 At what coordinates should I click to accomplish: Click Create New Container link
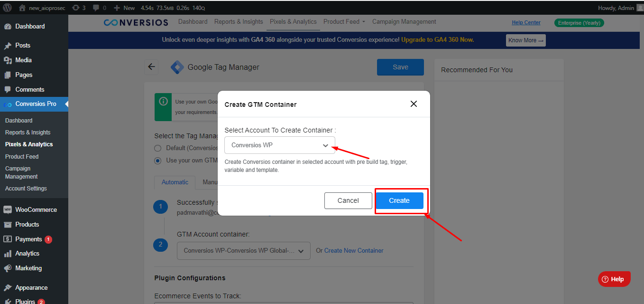[354, 251]
